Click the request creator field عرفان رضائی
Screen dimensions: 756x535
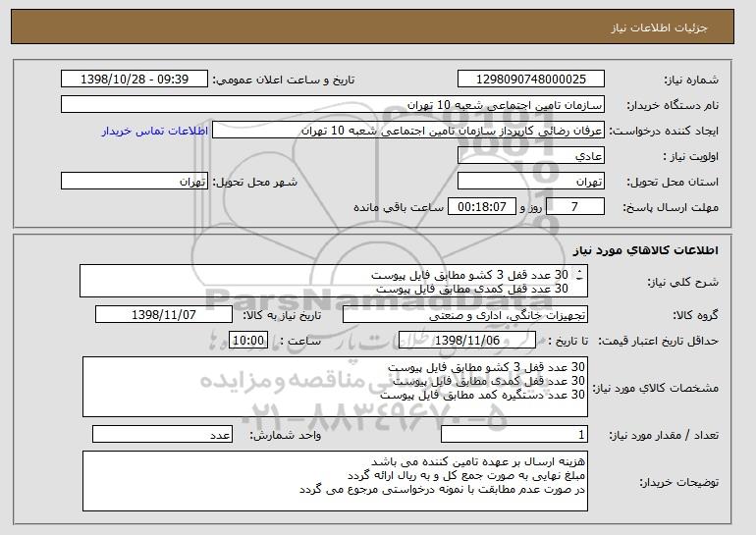click(x=408, y=131)
